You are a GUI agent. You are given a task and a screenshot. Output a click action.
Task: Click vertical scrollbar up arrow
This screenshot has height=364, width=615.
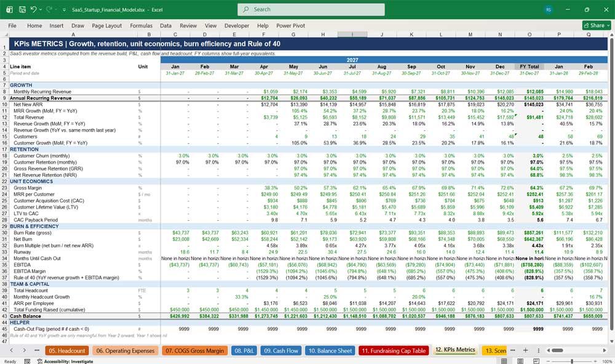(x=611, y=35)
